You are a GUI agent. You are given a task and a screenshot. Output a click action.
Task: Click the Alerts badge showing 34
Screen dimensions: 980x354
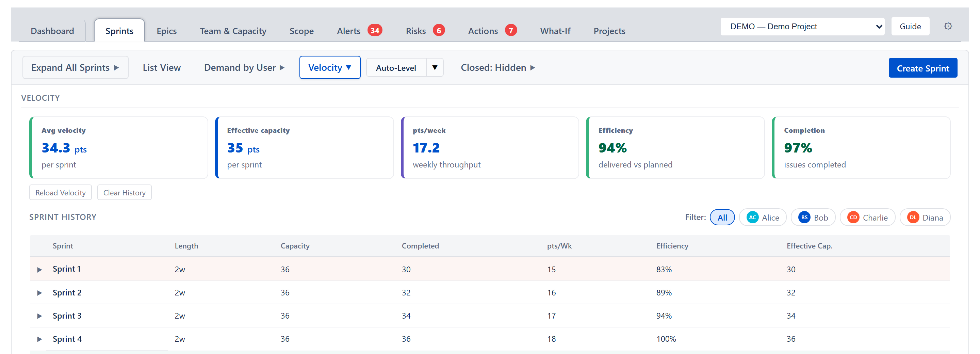click(x=375, y=30)
